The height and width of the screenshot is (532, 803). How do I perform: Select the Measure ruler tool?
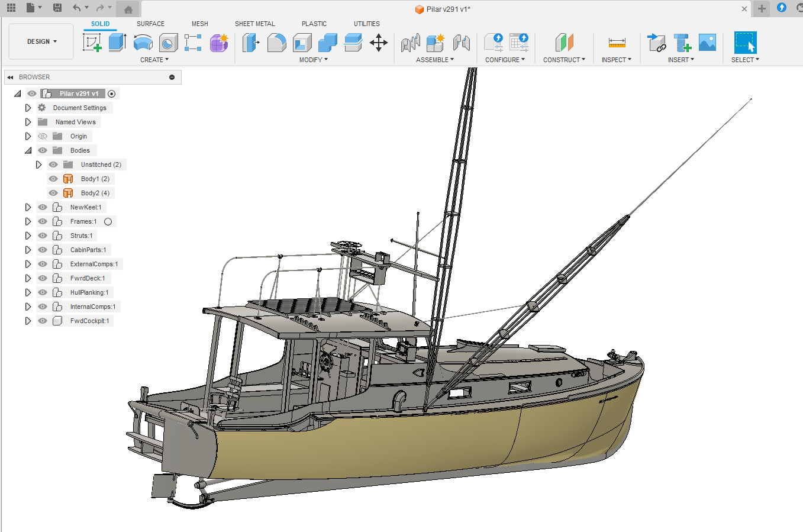[617, 43]
